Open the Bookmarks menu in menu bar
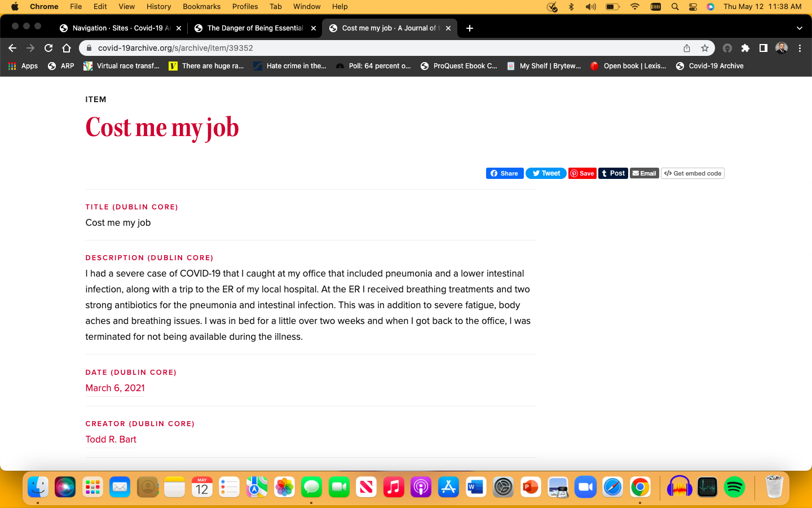The width and height of the screenshot is (812, 508). [201, 7]
